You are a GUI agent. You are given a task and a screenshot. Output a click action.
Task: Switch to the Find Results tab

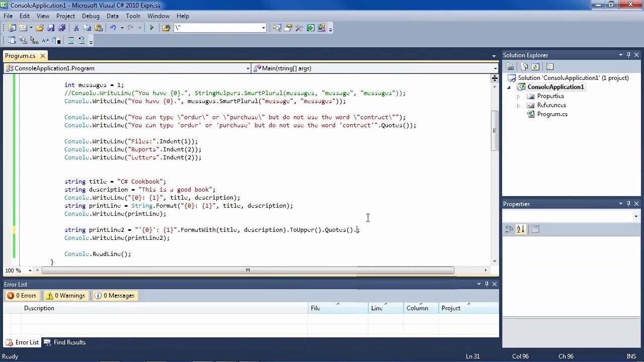coord(64,342)
